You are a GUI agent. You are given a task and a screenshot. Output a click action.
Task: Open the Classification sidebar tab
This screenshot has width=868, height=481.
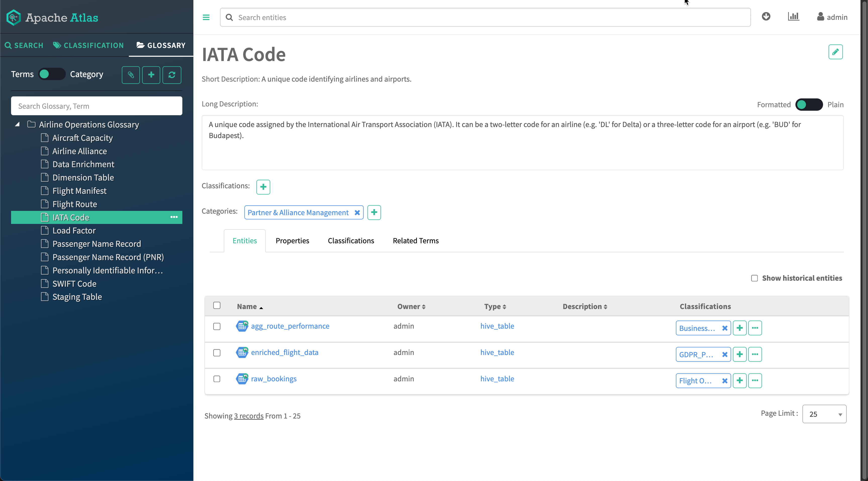[x=88, y=45]
